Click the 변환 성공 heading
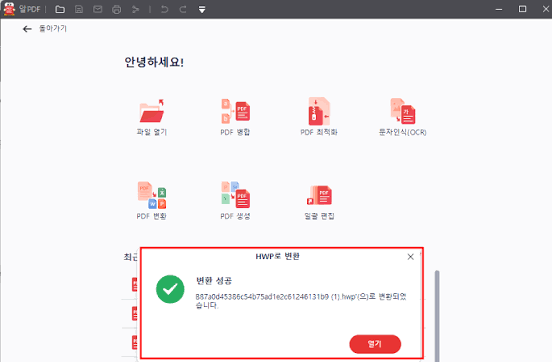 (x=214, y=281)
